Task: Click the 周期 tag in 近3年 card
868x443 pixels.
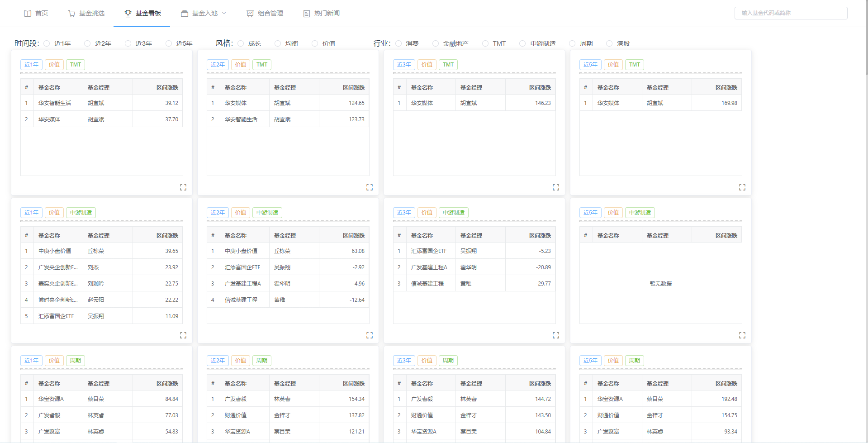Action: tap(448, 361)
